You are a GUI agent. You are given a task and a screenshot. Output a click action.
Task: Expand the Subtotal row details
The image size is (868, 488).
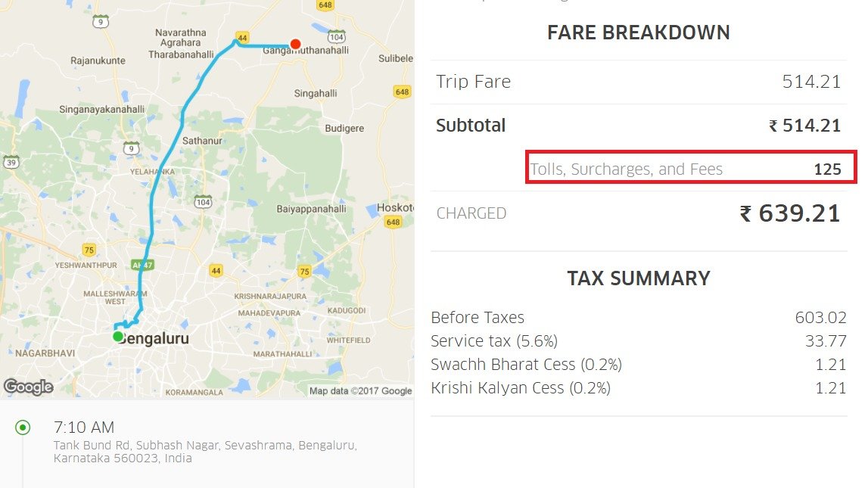click(471, 126)
